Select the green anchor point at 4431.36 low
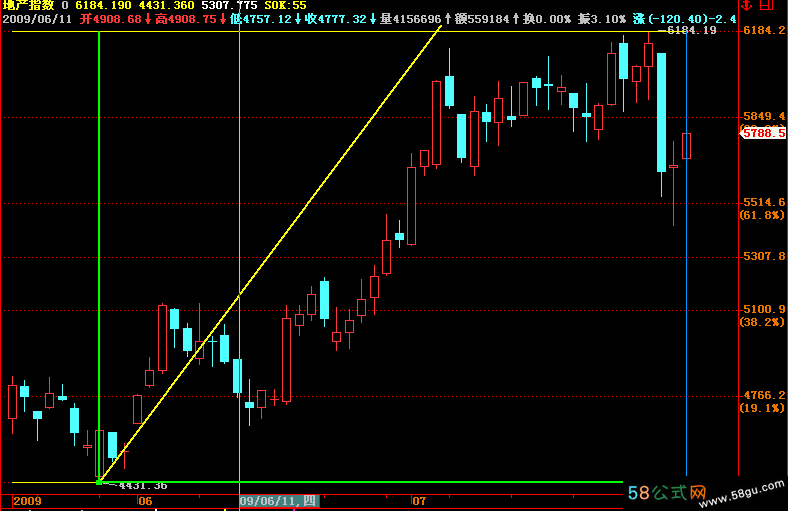 pos(99,482)
